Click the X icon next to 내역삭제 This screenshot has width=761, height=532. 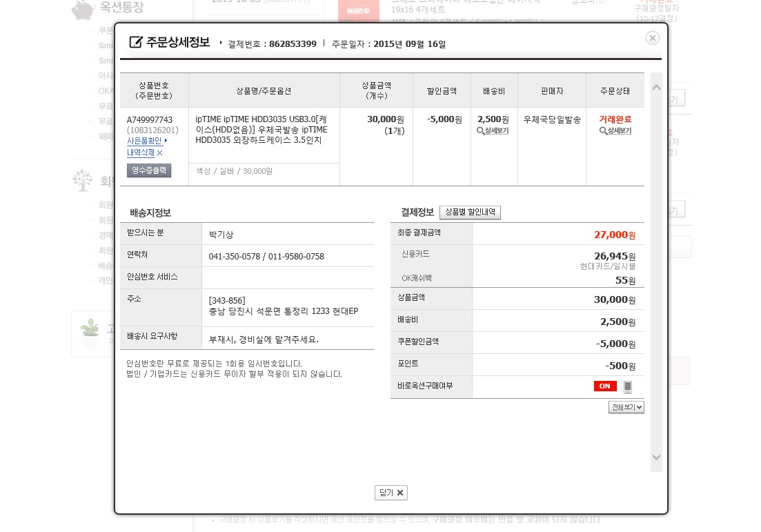point(159,153)
